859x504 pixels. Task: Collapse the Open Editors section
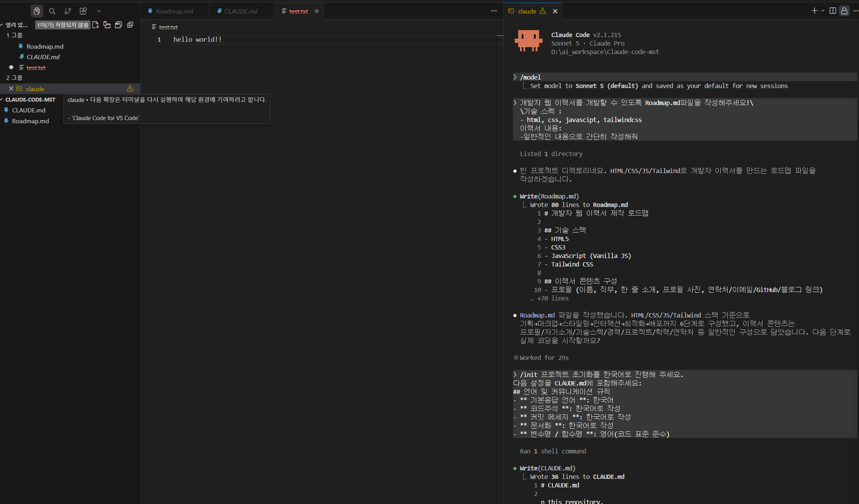point(14,25)
